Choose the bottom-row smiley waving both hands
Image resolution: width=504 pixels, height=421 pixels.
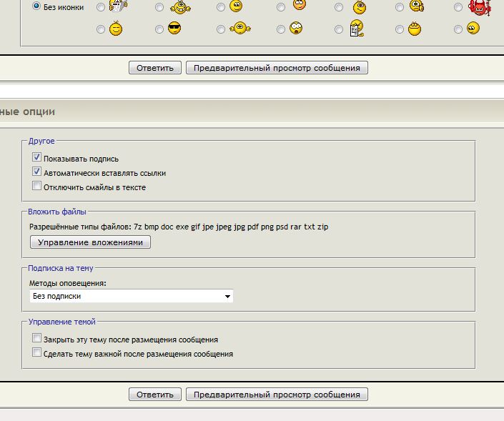click(x=241, y=29)
